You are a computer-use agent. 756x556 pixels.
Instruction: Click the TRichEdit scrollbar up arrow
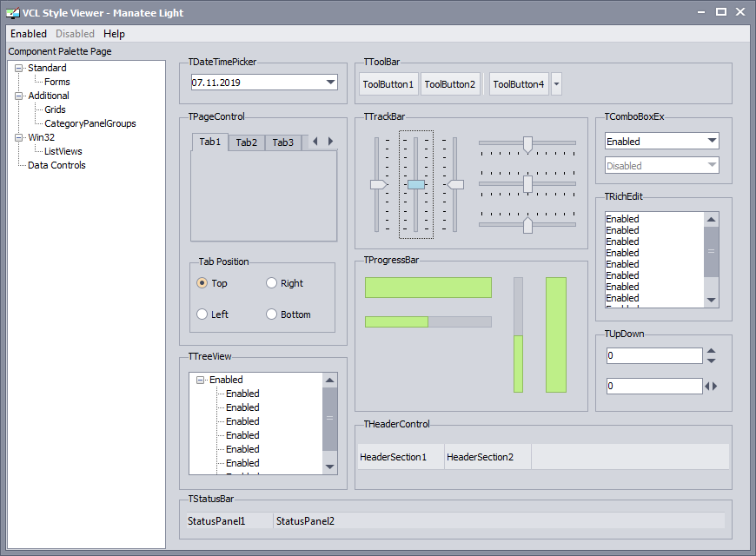tap(711, 220)
